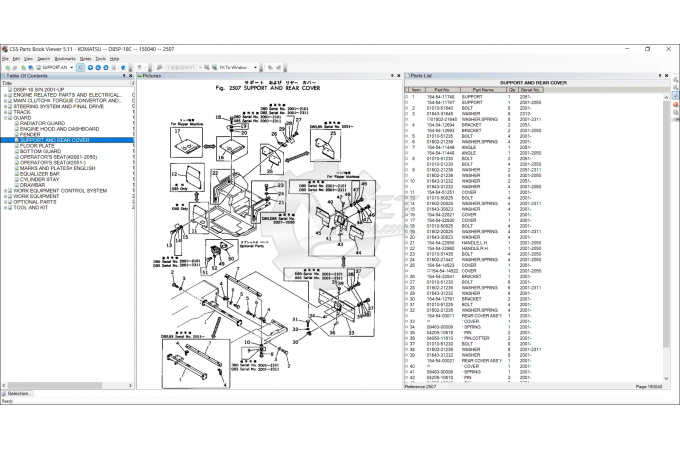Select FLOOR PLATE in the tree

[x=37, y=146]
